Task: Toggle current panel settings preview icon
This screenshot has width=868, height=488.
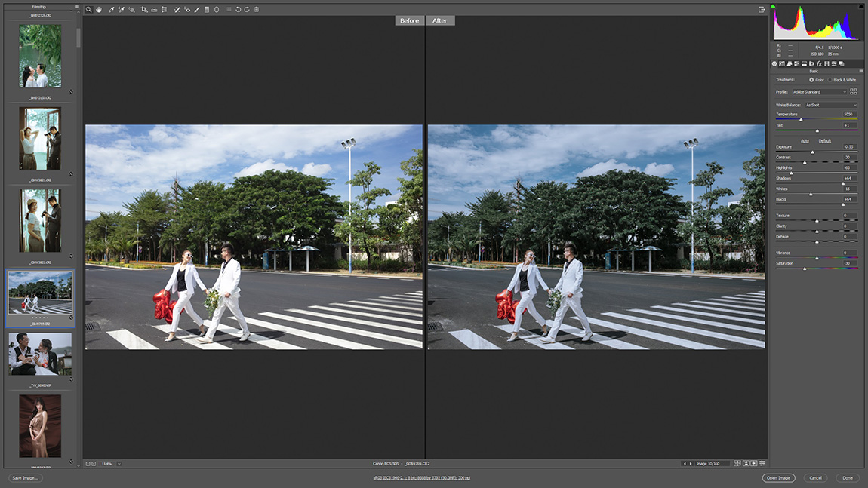Action: 762,464
